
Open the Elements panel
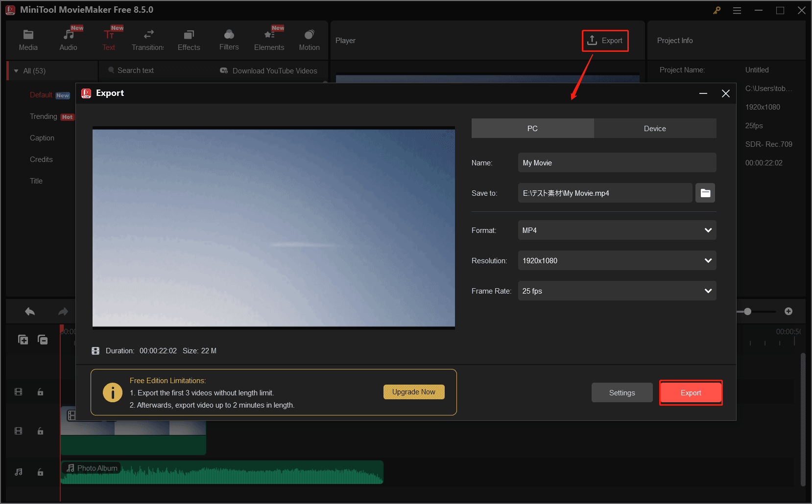point(269,39)
